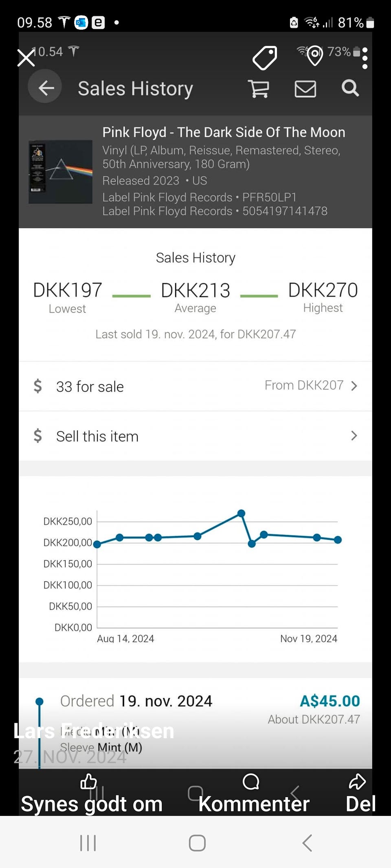Tap the price tag icon
The width and height of the screenshot is (391, 868).
tap(265, 57)
